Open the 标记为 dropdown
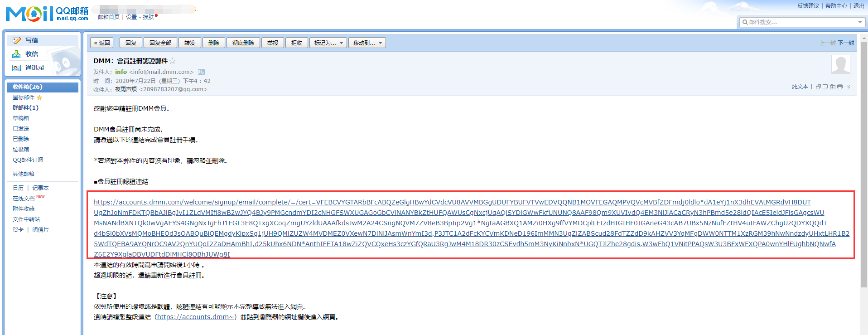This screenshot has height=335, width=868. 329,43
